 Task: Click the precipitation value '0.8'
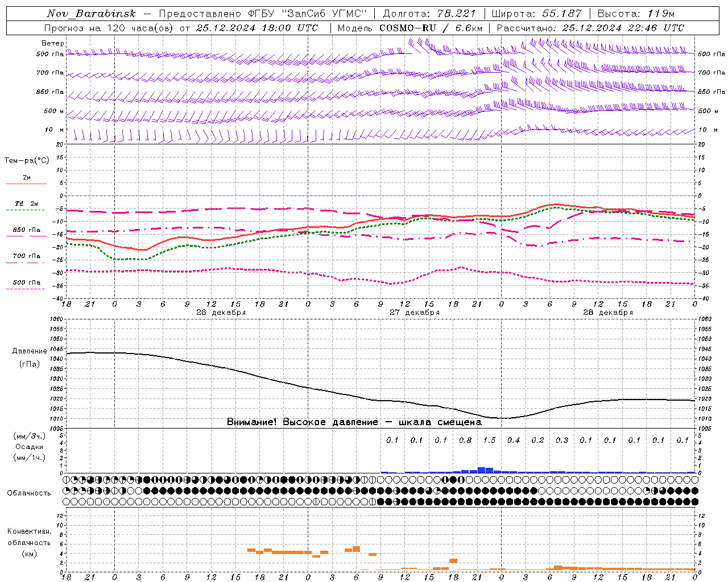465,440
